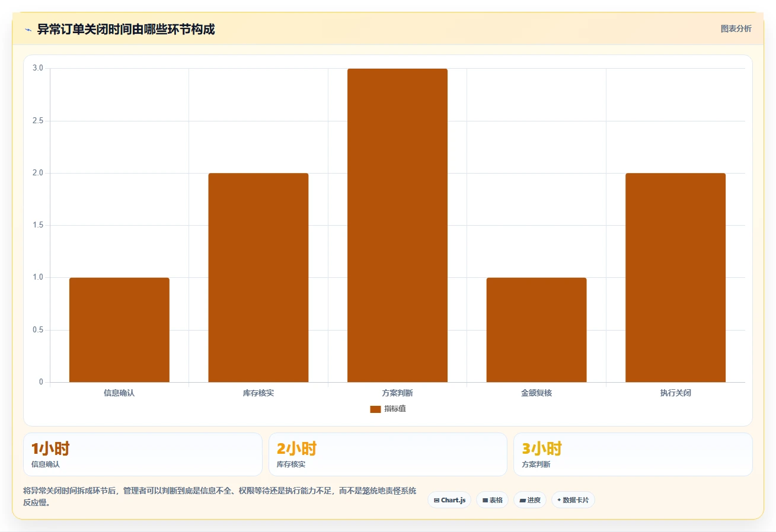The width and height of the screenshot is (776, 532).
Task: Click the 3.0 y-axis tick label
Action: pyautogui.click(x=38, y=68)
